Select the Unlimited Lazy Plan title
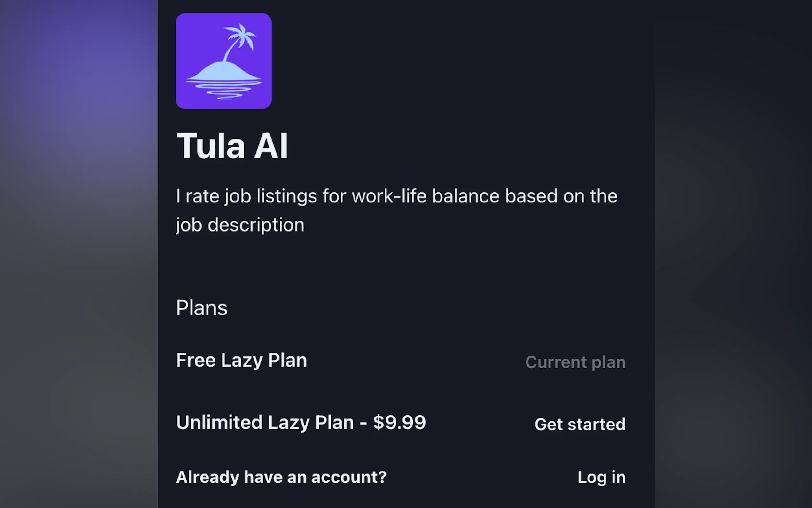 pos(264,423)
